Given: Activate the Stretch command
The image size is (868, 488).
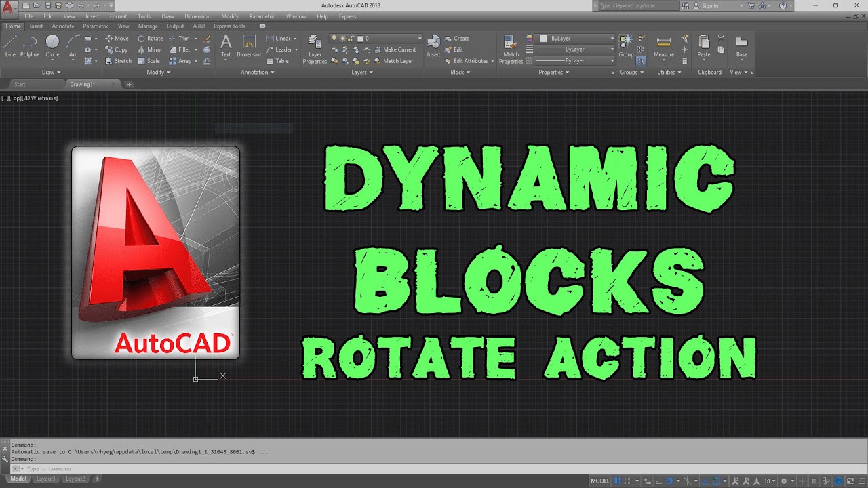Looking at the screenshot, I should click(118, 61).
